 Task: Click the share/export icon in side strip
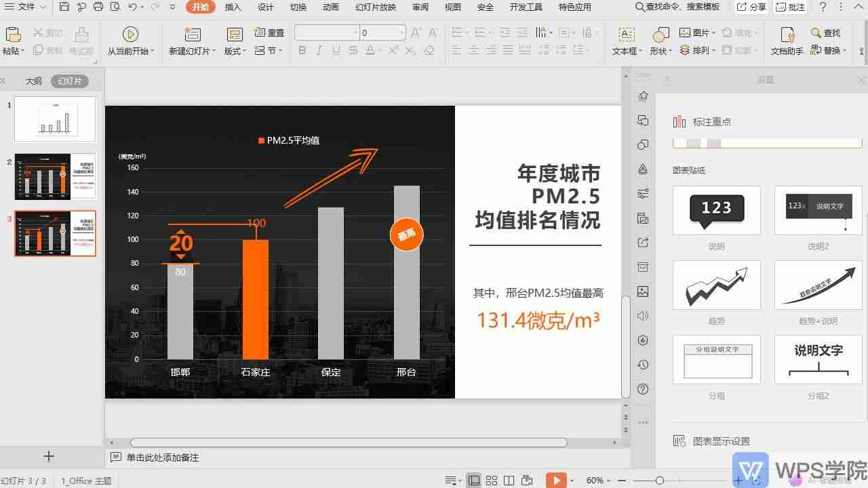[643, 243]
